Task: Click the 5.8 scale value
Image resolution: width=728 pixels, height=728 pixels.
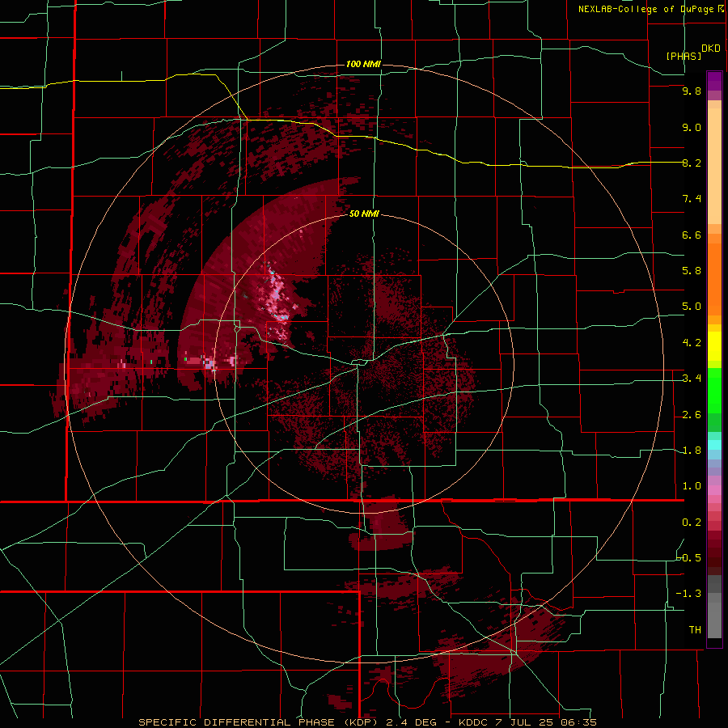Action: pos(692,271)
